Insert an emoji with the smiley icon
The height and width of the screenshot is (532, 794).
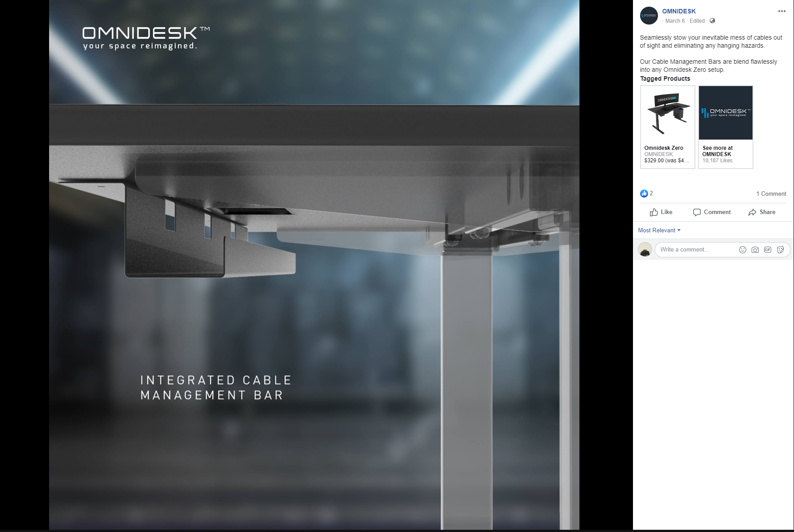coord(743,250)
